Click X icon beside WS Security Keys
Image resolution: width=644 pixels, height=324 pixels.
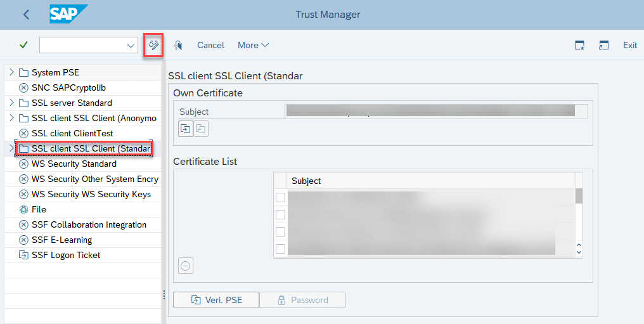(24, 194)
